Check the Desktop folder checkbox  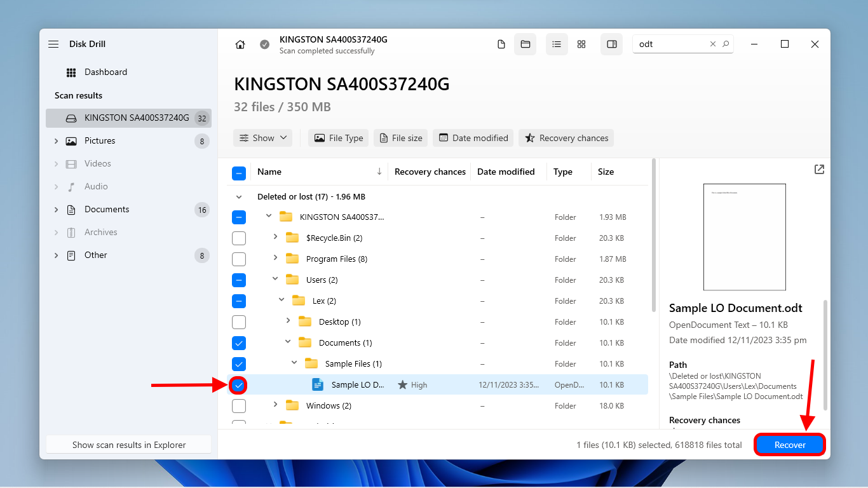(x=239, y=322)
